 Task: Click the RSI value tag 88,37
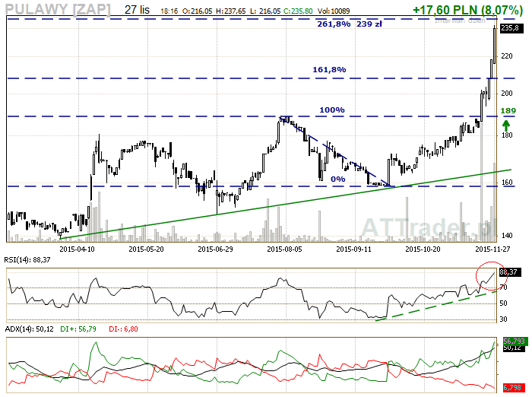[509, 272]
